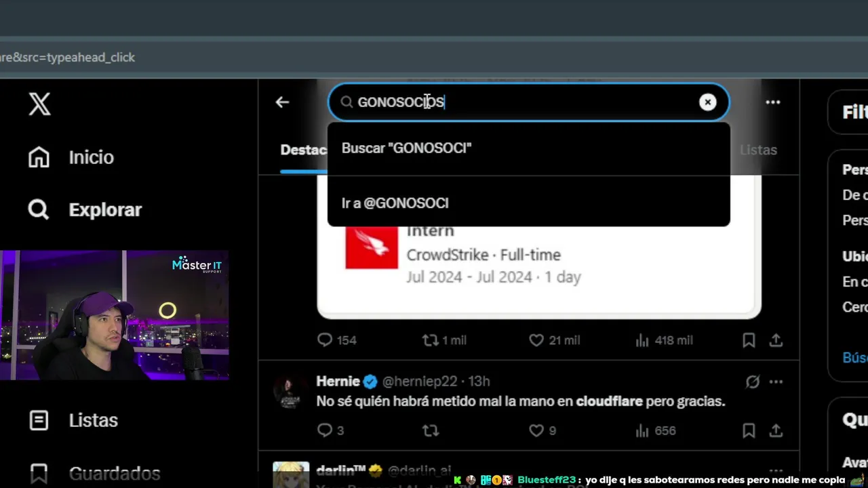868x488 pixels.
Task: Click the home icon beside Inicio
Action: point(39,157)
